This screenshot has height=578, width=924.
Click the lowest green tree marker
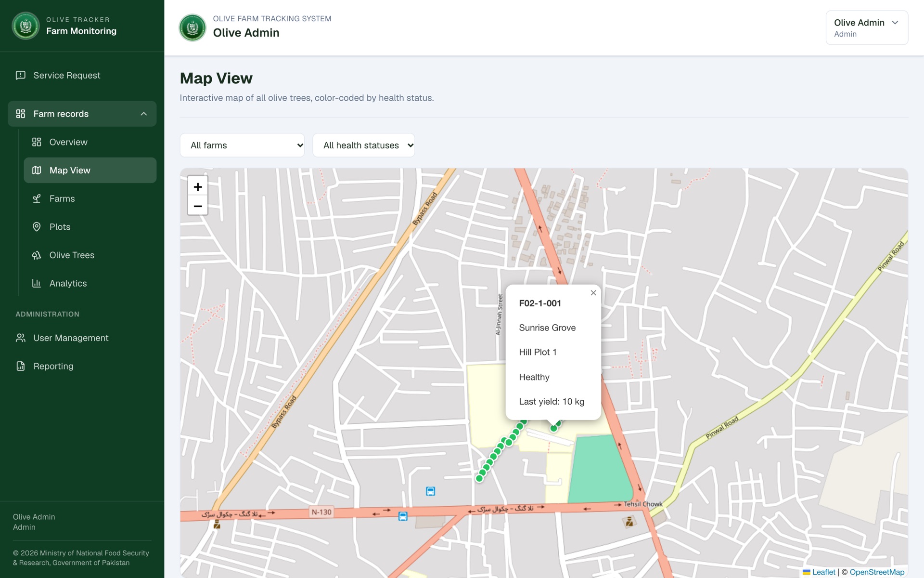479,478
